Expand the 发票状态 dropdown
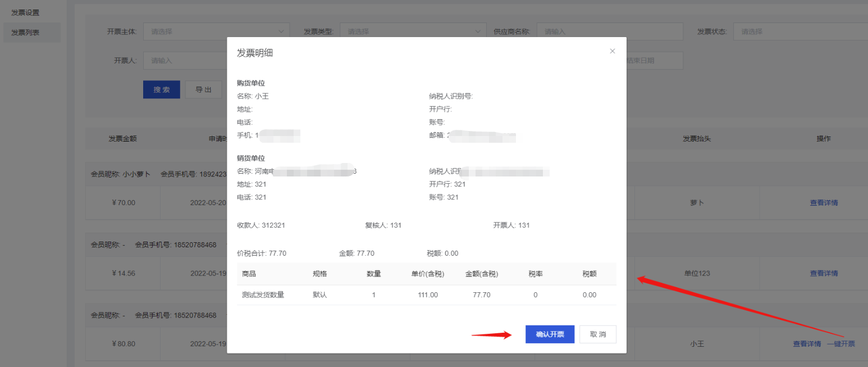868x367 pixels. 803,31
